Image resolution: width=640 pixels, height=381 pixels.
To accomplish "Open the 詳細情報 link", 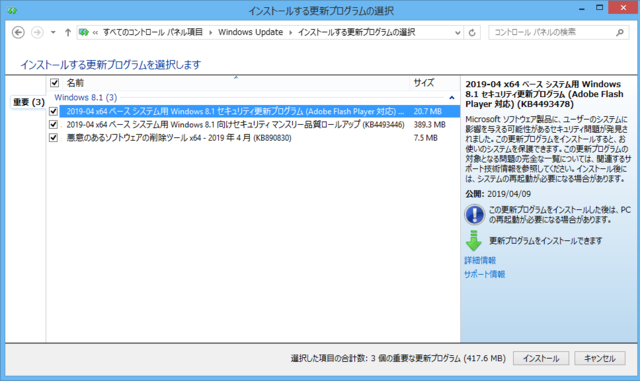I will [x=480, y=260].
